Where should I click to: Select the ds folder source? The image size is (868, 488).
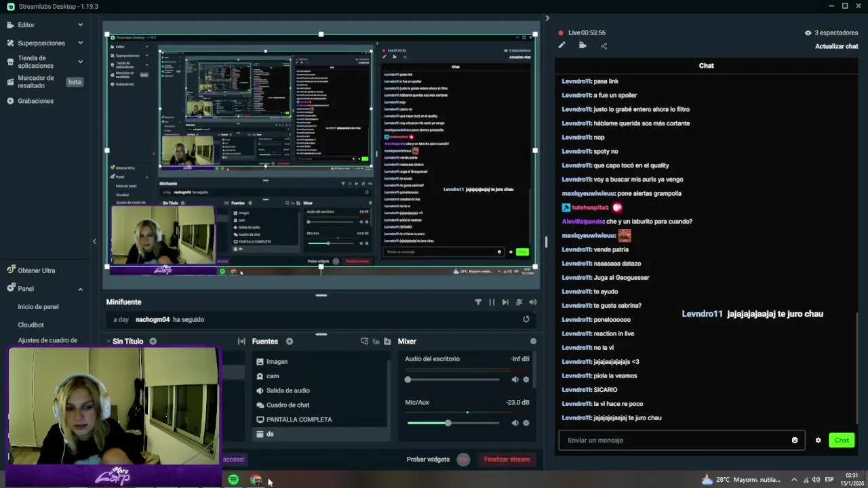(320, 434)
